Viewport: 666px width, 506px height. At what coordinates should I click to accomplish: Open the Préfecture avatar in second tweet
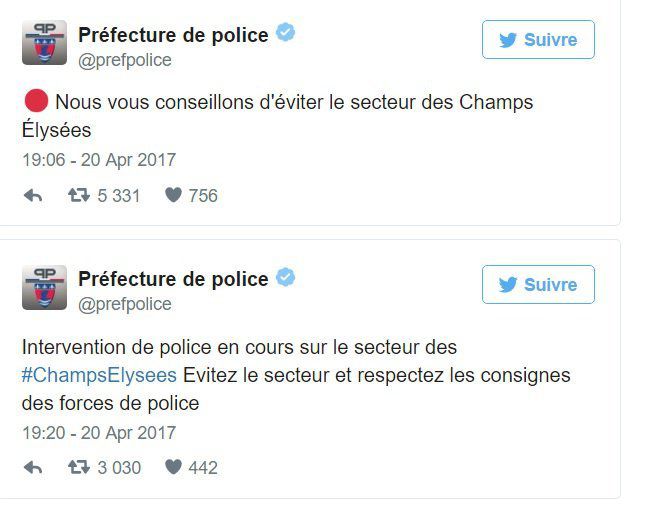[x=45, y=288]
